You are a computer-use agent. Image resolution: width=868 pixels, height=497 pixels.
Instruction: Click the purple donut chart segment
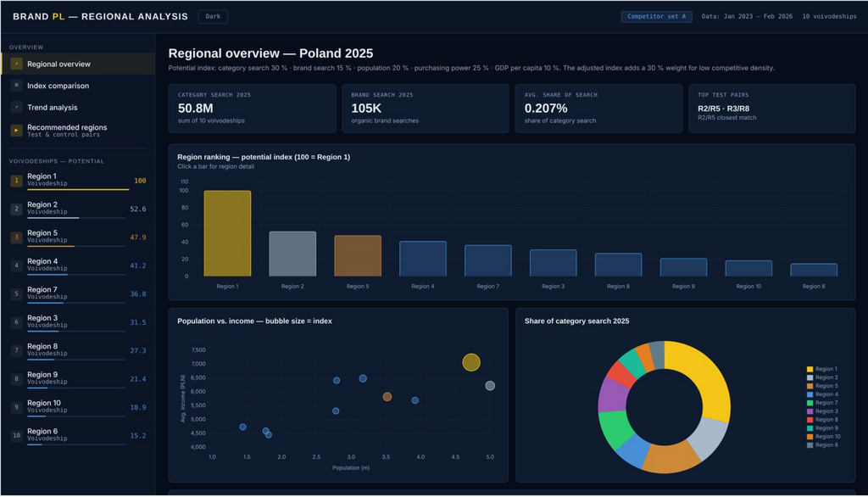613,395
